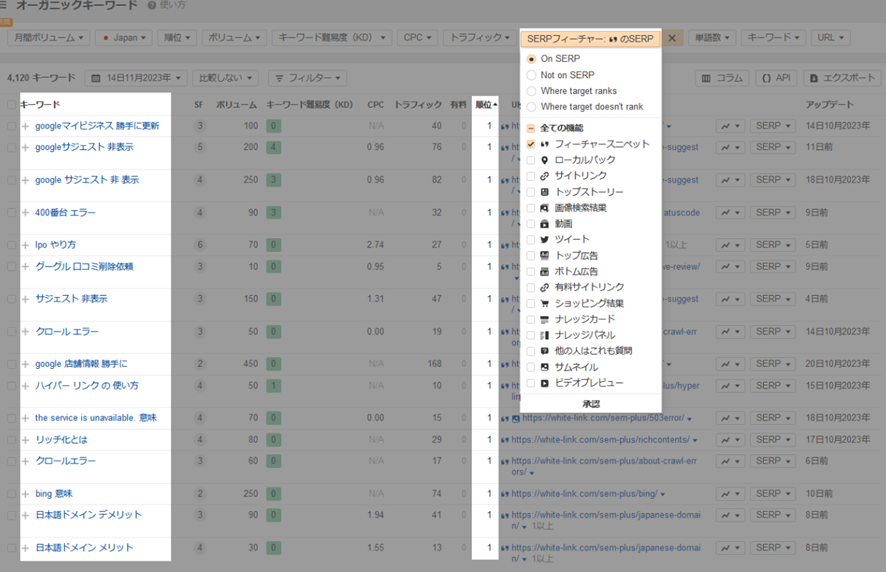The height and width of the screenshot is (572, 886).
Task: Check the ローカルパック checkbox
Action: coord(531,160)
